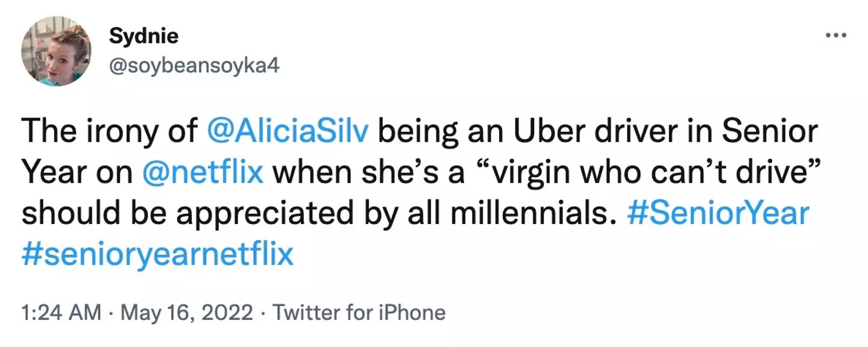Select the circular avatar thumbnail
This screenshot has height=347, width=868.
(54, 49)
